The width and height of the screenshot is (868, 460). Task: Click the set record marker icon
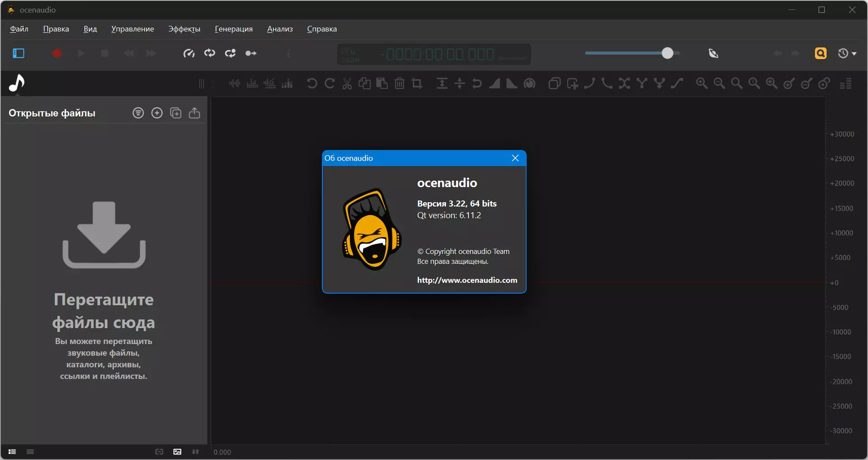pos(251,53)
